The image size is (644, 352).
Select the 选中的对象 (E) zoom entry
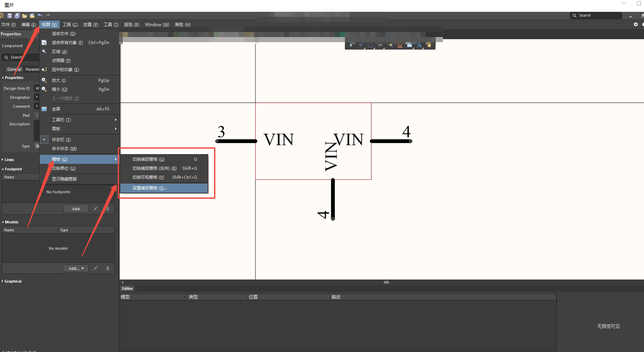tap(80, 69)
